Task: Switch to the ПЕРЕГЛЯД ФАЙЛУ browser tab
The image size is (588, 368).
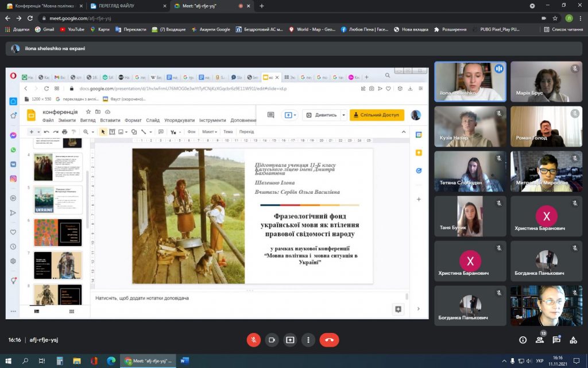Action: pyautogui.click(x=127, y=6)
